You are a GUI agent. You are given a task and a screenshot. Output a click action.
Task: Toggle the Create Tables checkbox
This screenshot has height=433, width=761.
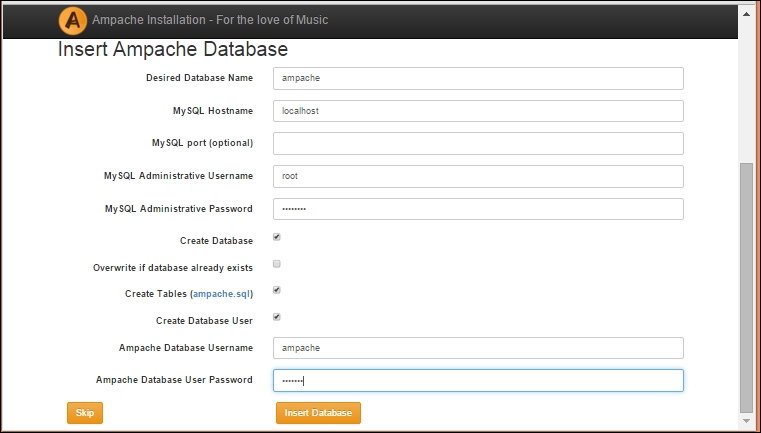pyautogui.click(x=277, y=291)
